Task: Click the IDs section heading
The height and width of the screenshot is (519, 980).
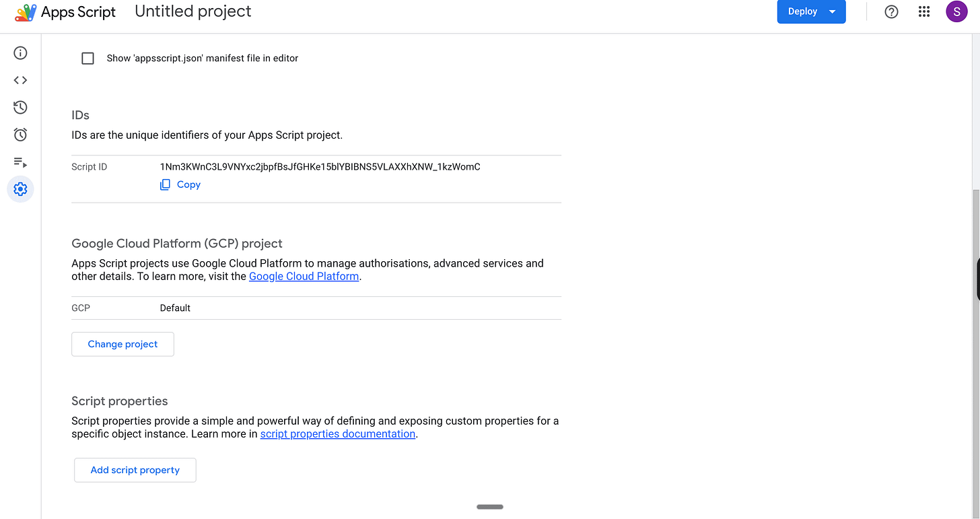Action: click(80, 115)
